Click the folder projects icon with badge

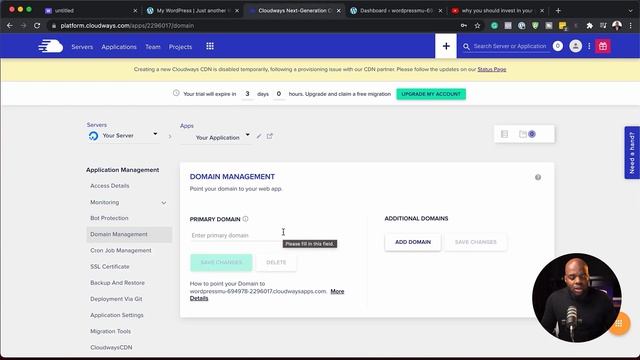click(527, 134)
